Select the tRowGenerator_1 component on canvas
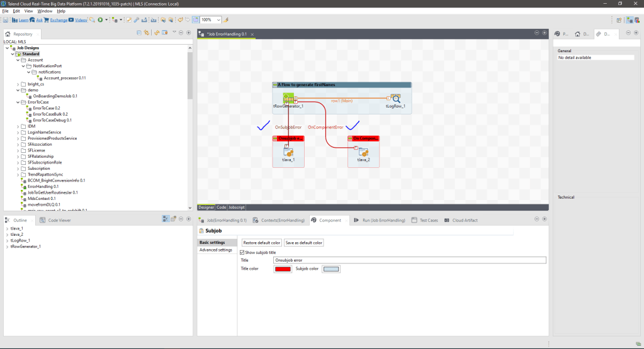The width and height of the screenshot is (644, 349). click(288, 98)
